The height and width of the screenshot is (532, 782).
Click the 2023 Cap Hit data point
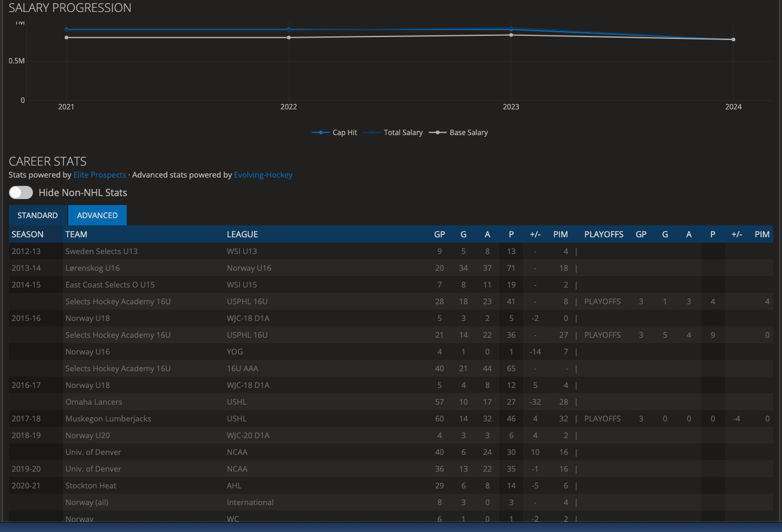pyautogui.click(x=511, y=29)
